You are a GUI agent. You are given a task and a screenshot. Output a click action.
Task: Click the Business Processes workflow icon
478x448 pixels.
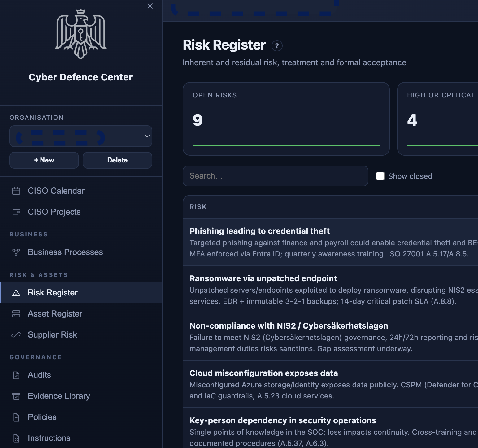(16, 252)
